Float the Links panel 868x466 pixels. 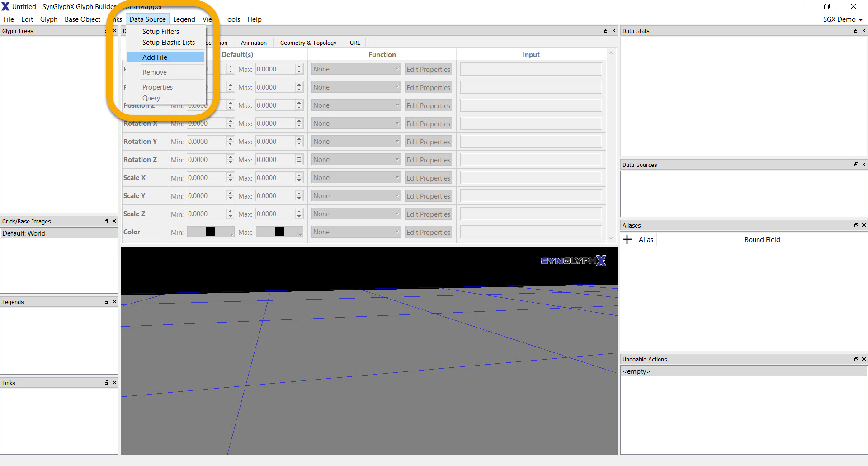(x=107, y=383)
